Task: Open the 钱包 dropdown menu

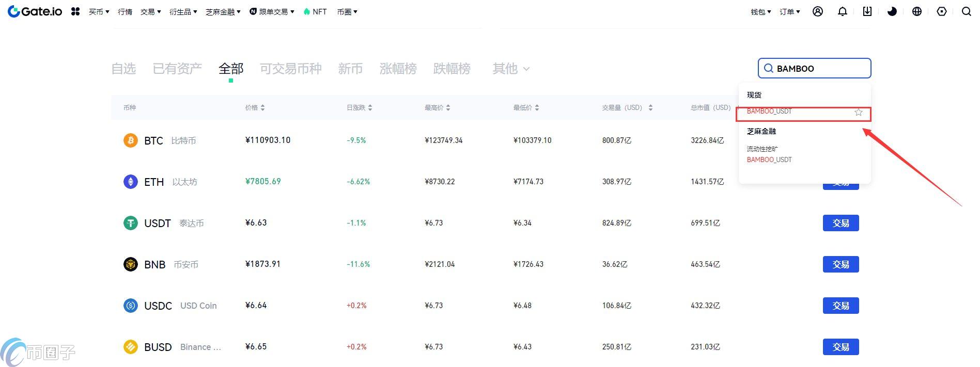Action: coord(760,12)
